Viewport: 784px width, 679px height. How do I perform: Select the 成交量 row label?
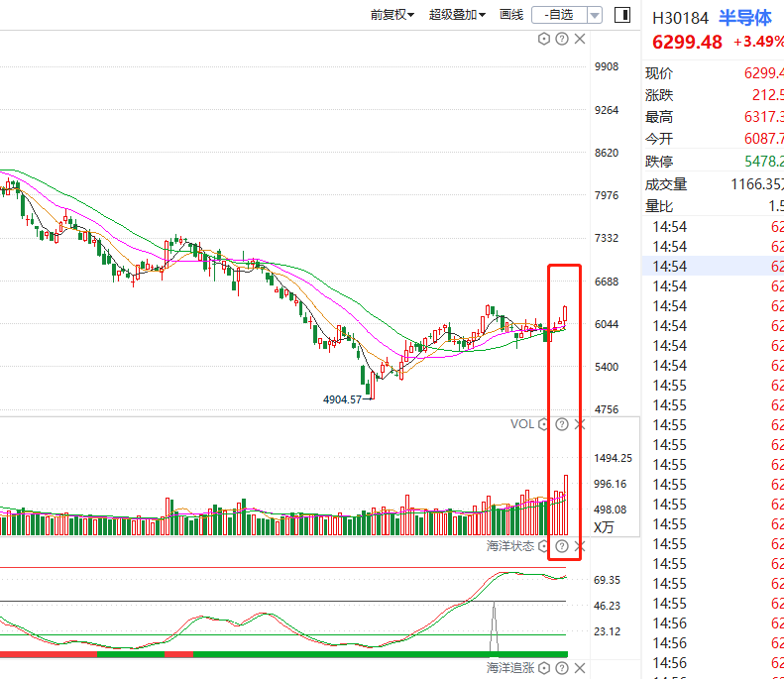pos(666,184)
